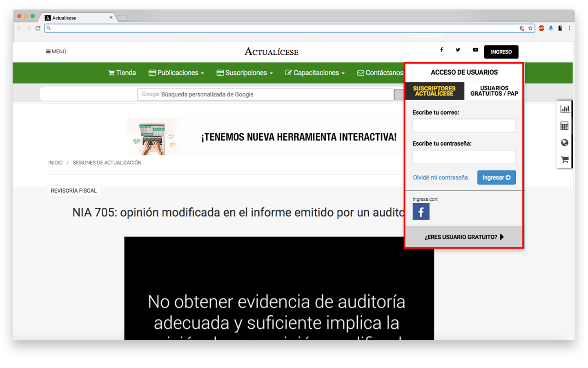Click the black INGRESO button
This screenshot has width=588, height=368.
501,52
